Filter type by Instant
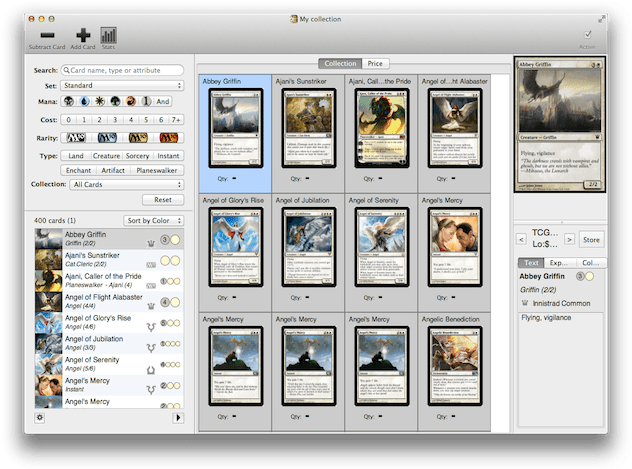The height and width of the screenshot is (469, 632). 168,156
